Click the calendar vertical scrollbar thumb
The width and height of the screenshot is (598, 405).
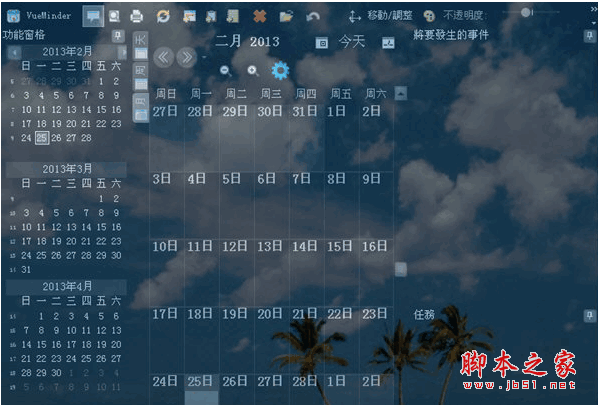[x=400, y=269]
